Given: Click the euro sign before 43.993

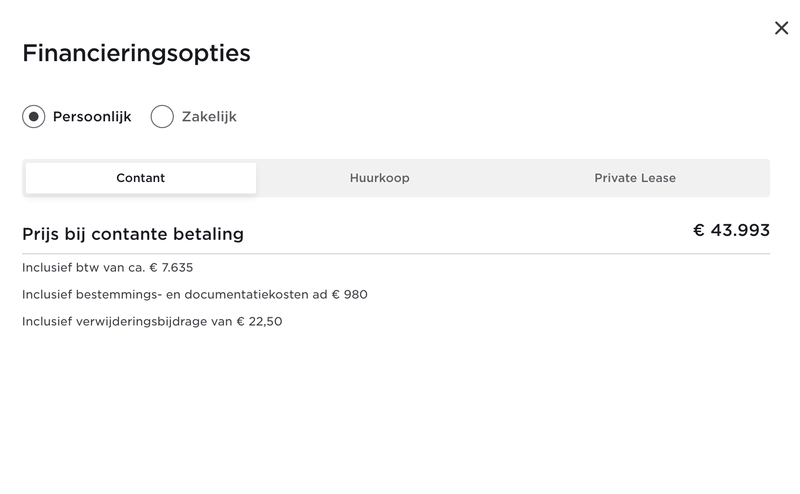Looking at the screenshot, I should click(x=699, y=231).
